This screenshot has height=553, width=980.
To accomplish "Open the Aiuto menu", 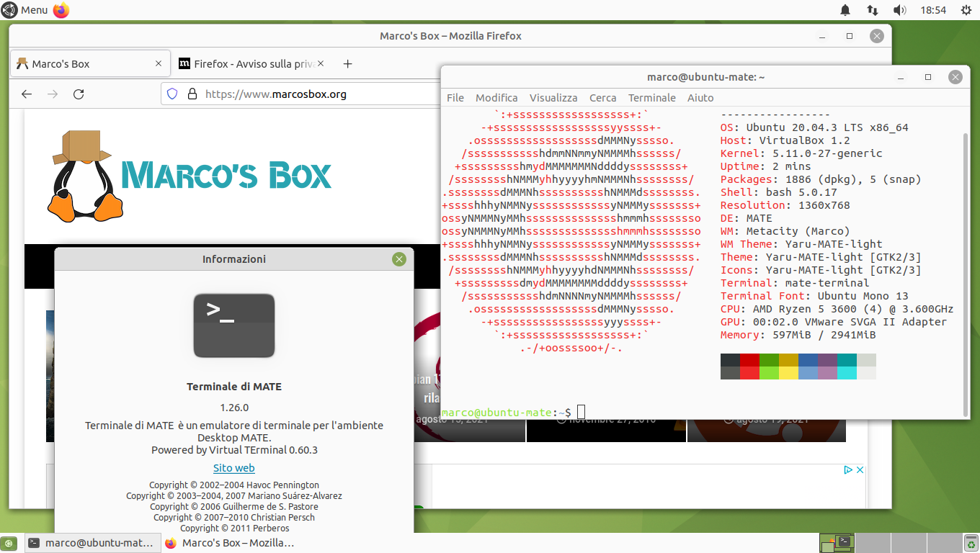I will coord(700,98).
